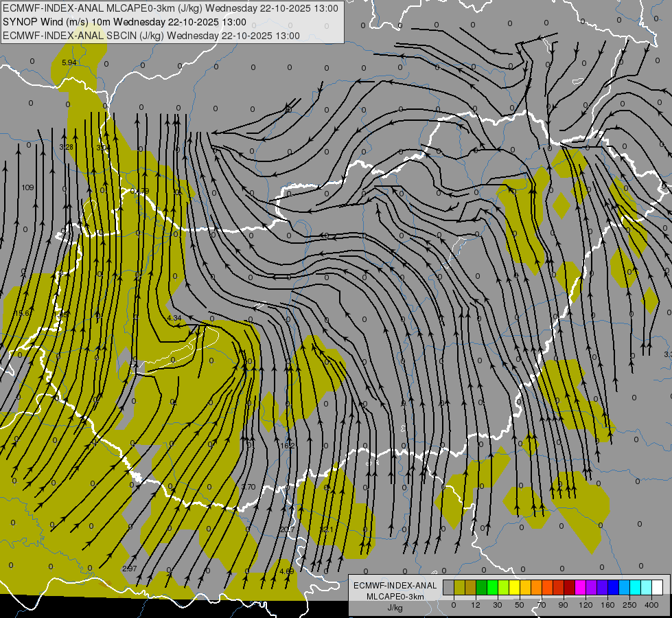The image size is (672, 618).
Task: Click the J/kg unit label in the legend
Action: point(395,607)
